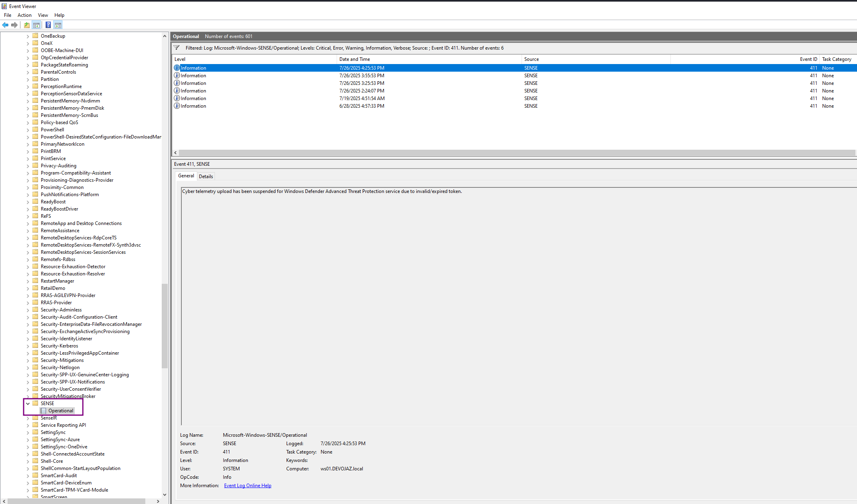Click the PrintService folder icon

pos(36,158)
